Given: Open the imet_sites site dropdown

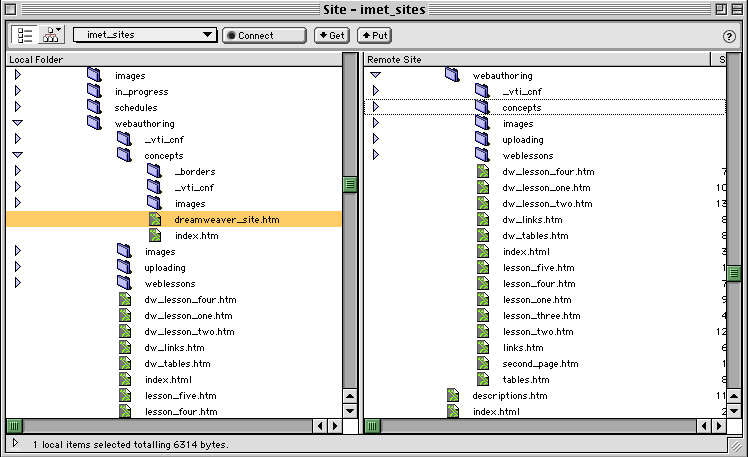Looking at the screenshot, I should tap(145, 35).
